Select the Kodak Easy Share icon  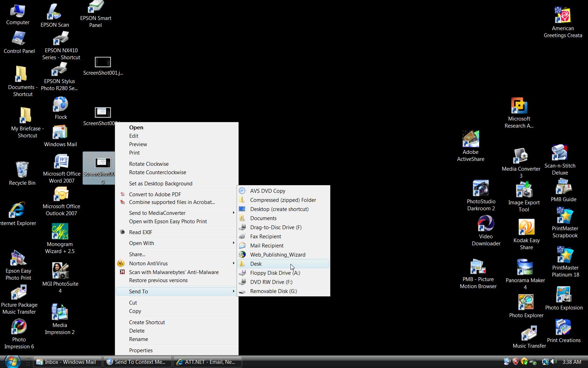click(526, 234)
